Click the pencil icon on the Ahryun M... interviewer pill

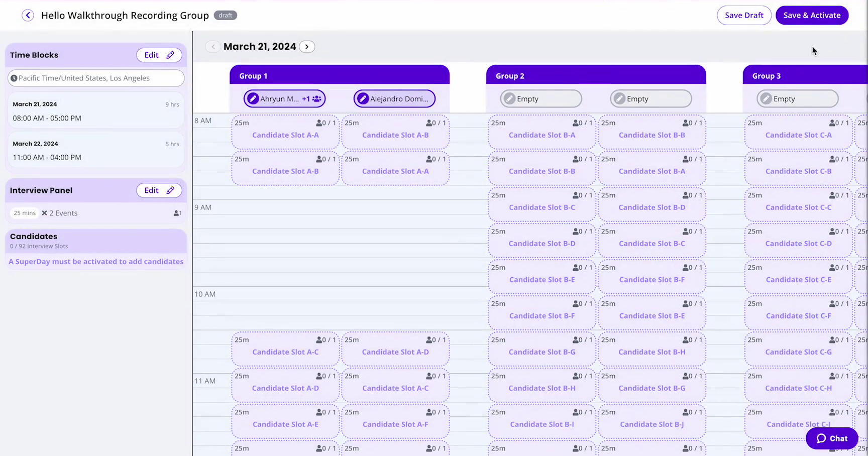[x=253, y=99]
